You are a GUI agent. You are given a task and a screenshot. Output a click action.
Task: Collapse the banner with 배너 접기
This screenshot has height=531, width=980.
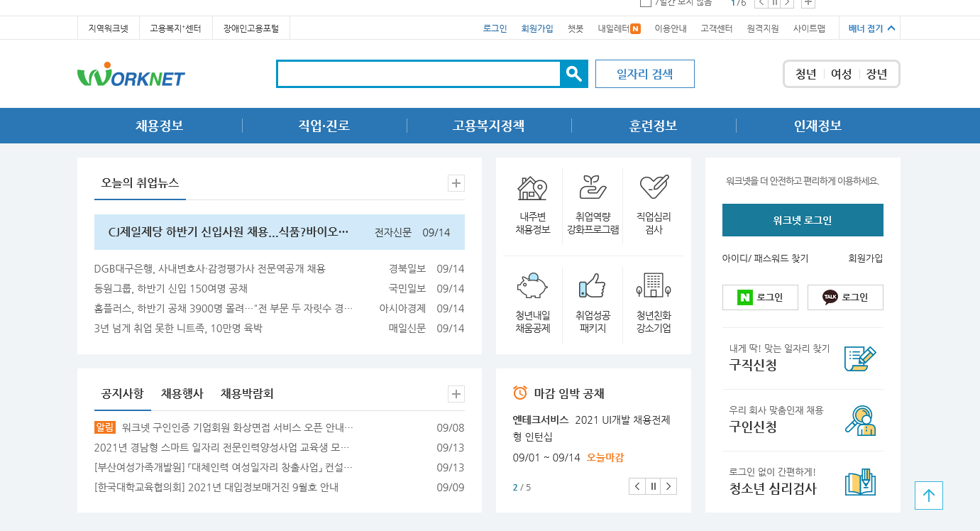(871, 28)
